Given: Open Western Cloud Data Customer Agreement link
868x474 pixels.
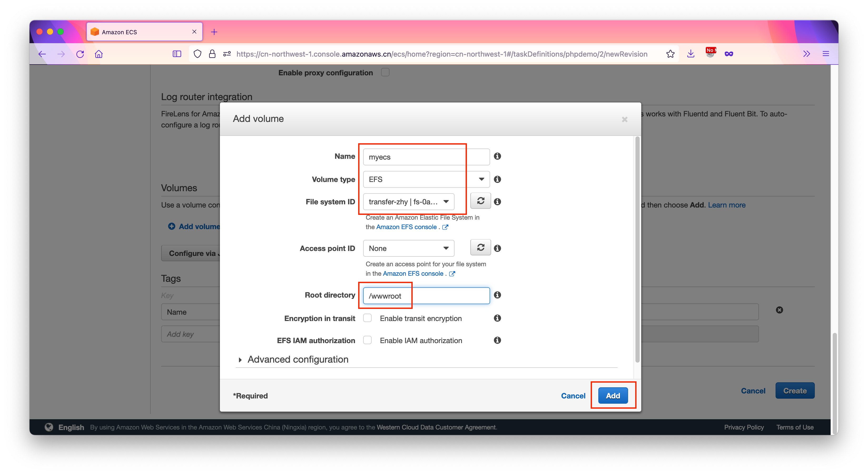Looking at the screenshot, I should pos(437,427).
